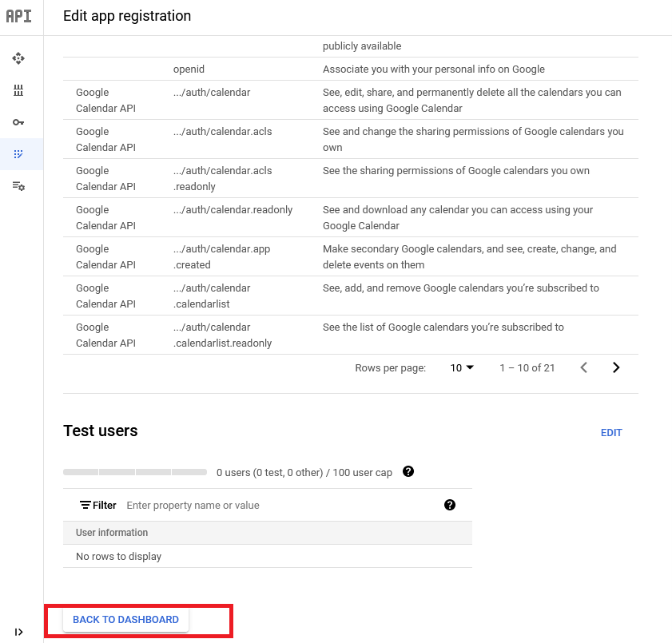Go to the previous page of scopes

click(584, 367)
